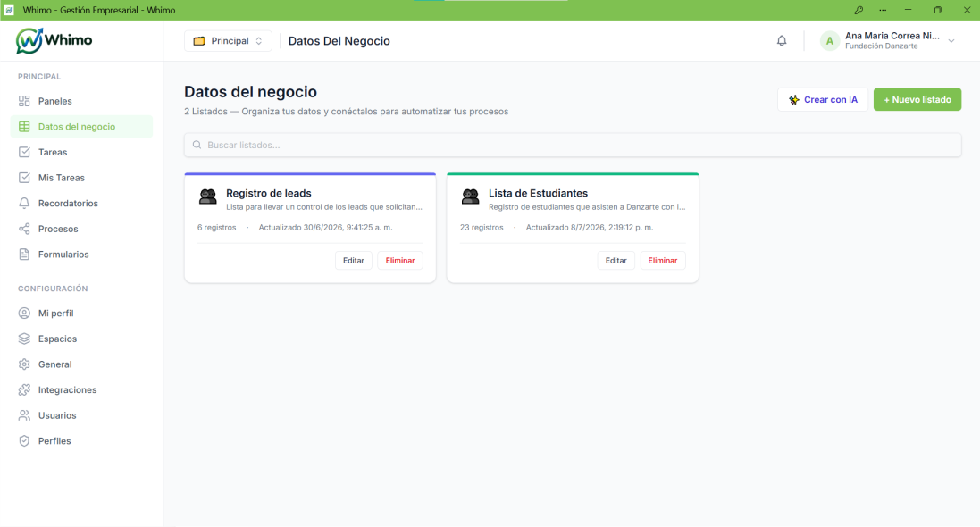
Task: Click 'Actualizado 30/6/2026, 9:41:25 a. m.' text
Action: pos(326,228)
